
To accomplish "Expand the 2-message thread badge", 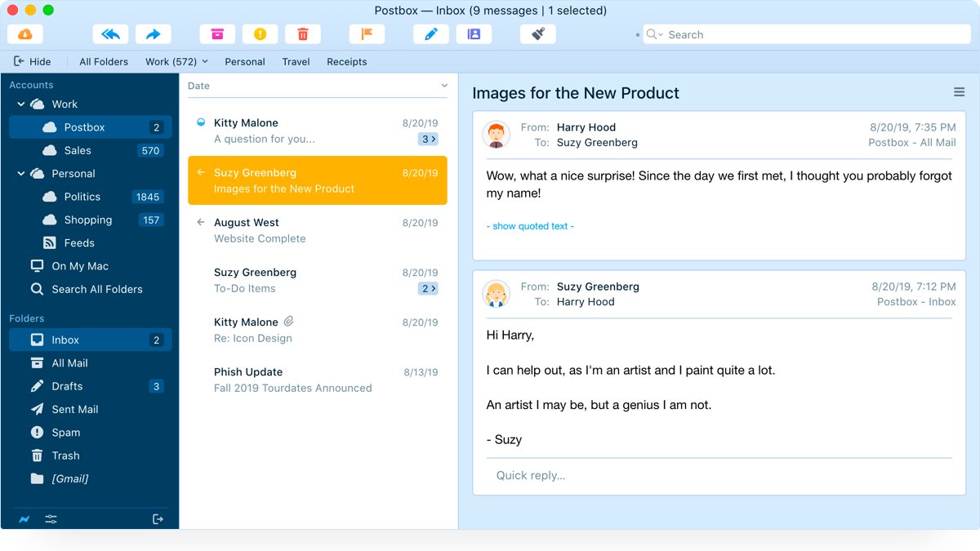I will click(x=428, y=289).
